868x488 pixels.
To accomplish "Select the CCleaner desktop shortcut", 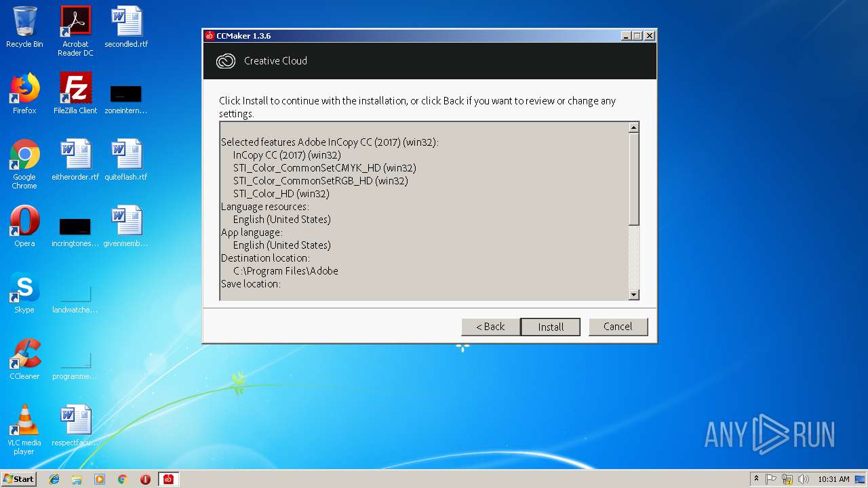I will point(24,359).
